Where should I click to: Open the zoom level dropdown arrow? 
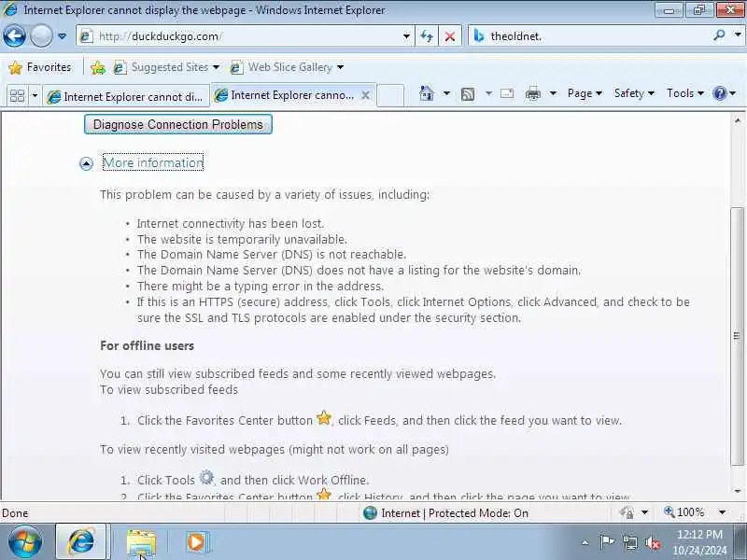(x=722, y=512)
